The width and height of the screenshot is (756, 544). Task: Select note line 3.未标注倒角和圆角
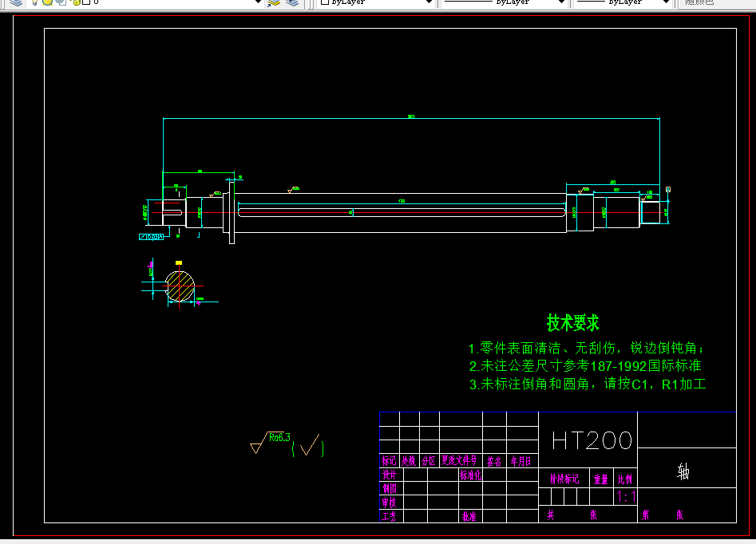588,384
